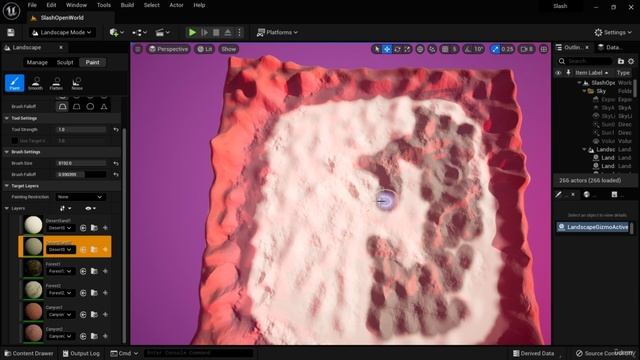
Task: Click the viewport Show button
Action: (x=229, y=49)
